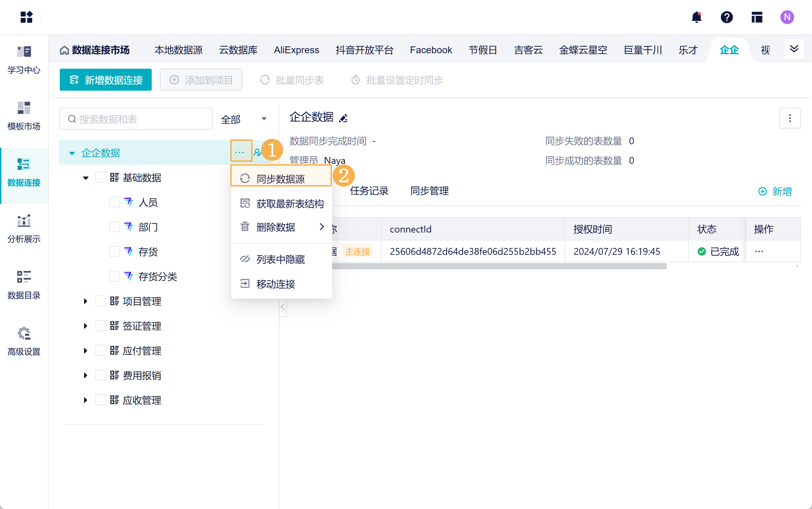Viewport: 812px width, 509px height.
Task: Select the 项目管理 checkbox
Action: [101, 301]
